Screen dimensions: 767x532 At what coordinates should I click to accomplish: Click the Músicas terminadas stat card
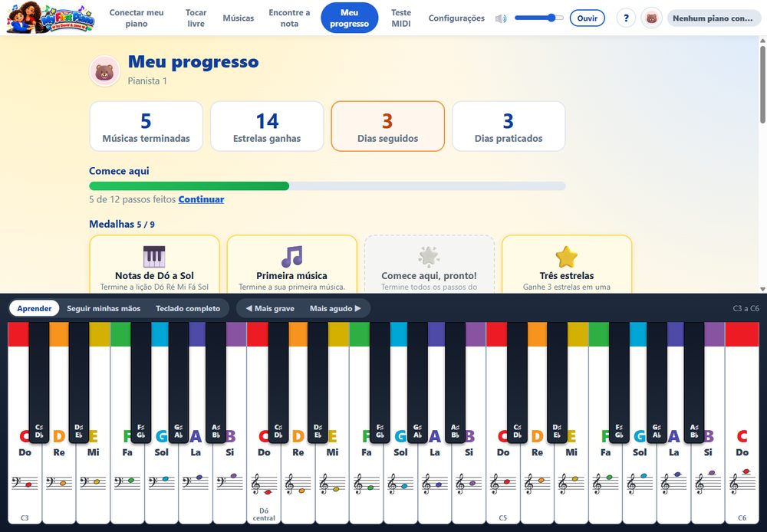point(146,126)
